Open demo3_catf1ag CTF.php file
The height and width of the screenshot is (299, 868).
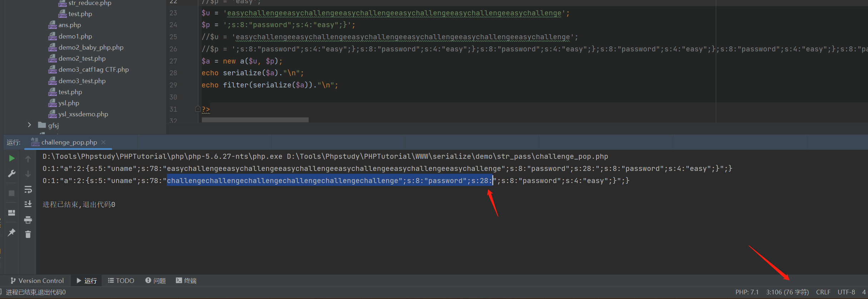94,70
